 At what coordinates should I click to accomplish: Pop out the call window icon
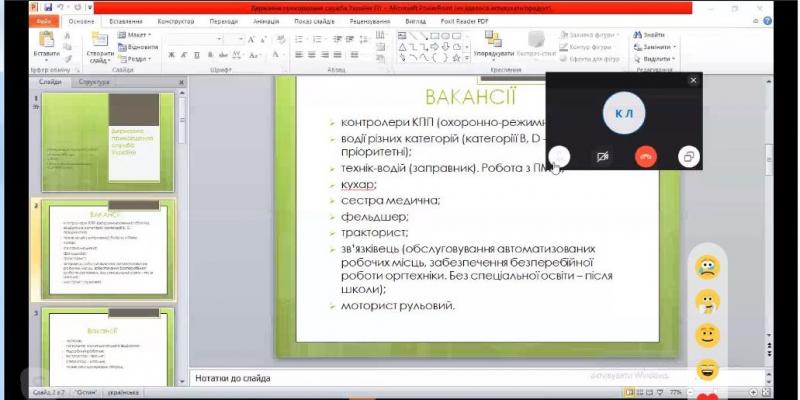688,156
